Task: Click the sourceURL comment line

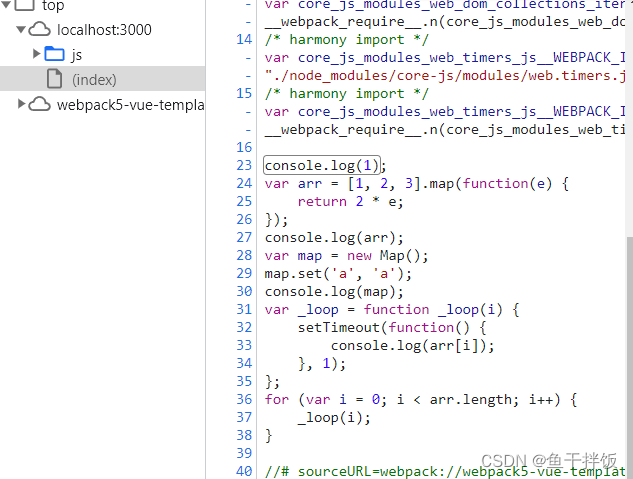Action: tap(445, 472)
